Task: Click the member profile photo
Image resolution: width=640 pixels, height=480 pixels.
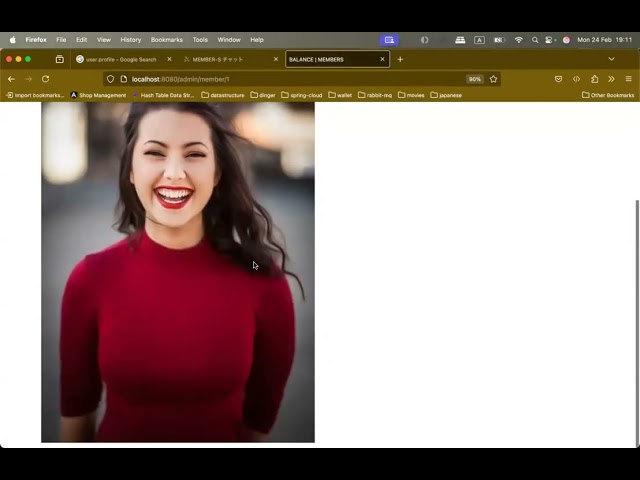Action: pos(178,272)
